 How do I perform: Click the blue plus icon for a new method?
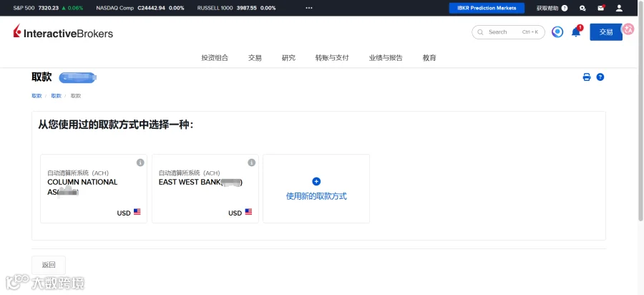click(x=316, y=181)
